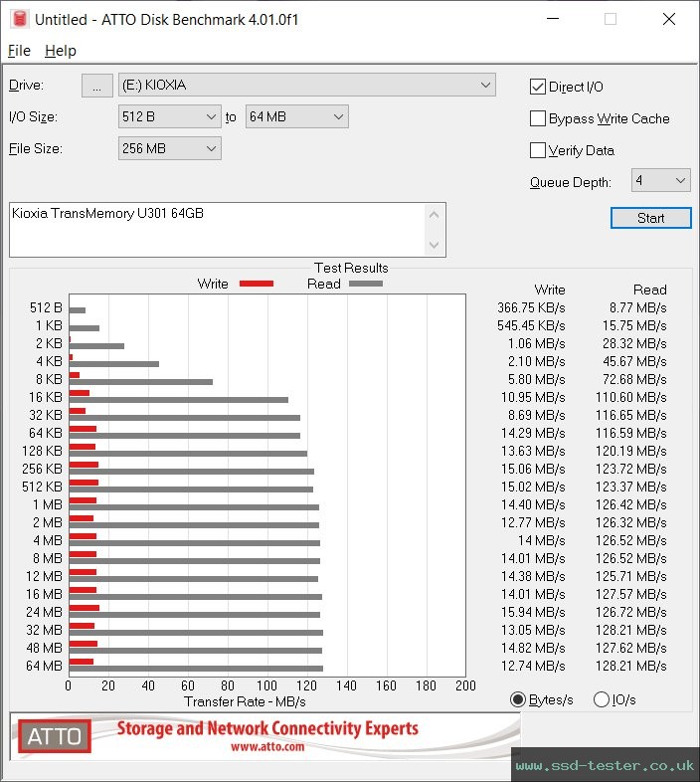This screenshot has width=700, height=782.
Task: Click the description box scroll up arrow
Action: click(434, 215)
